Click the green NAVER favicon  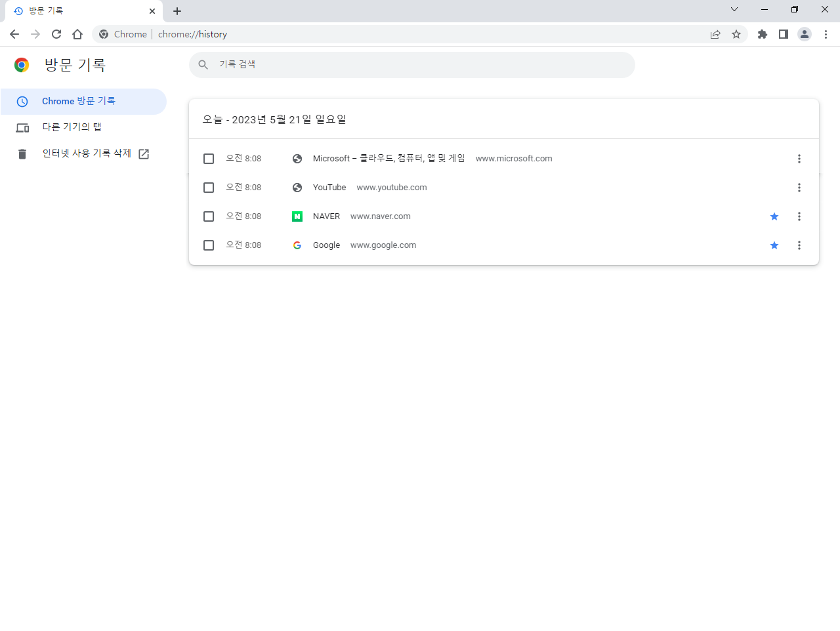(297, 216)
